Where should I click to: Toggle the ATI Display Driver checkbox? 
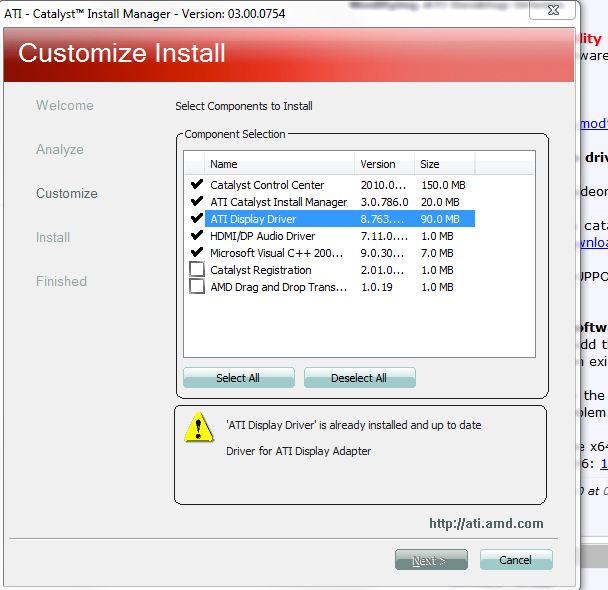pos(197,219)
